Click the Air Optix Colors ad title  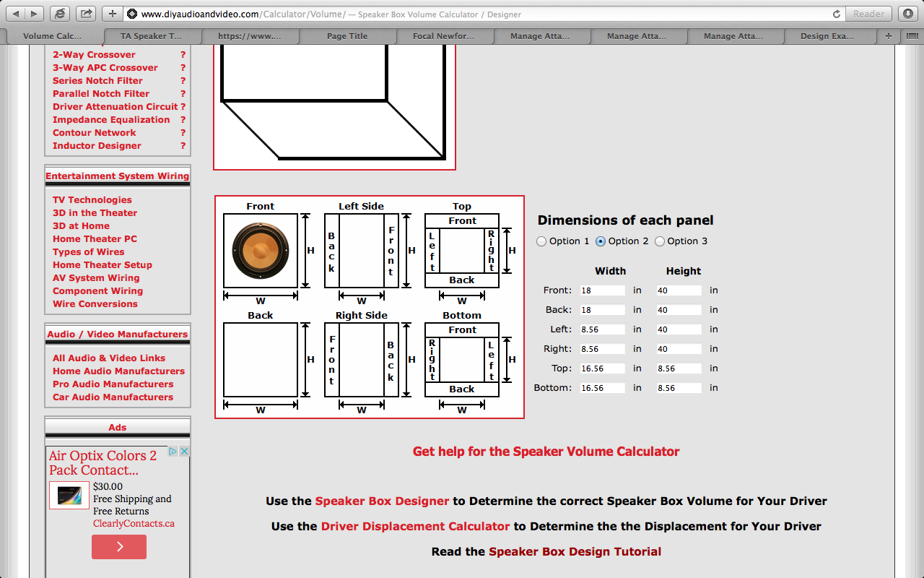point(103,463)
